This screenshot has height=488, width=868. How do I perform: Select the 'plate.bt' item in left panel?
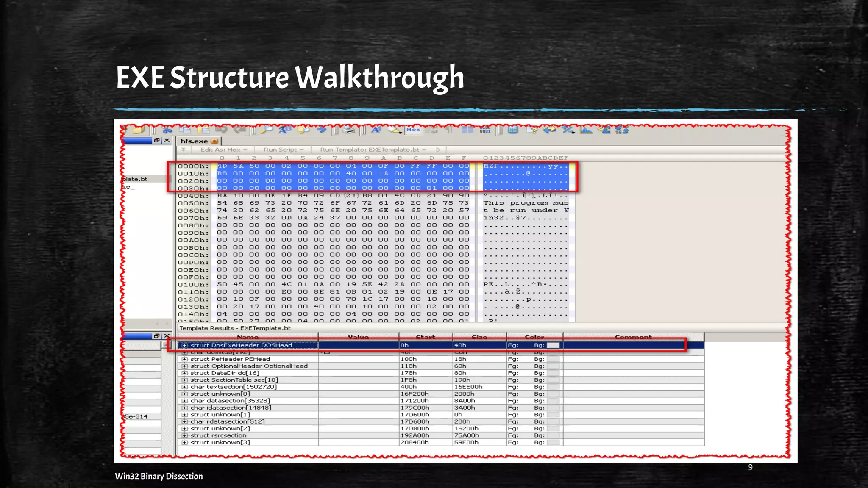coord(135,179)
